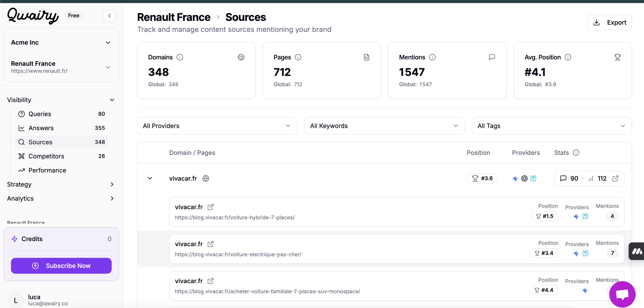Collapse the vivacar.fr domain row
The height and width of the screenshot is (308, 644).
(150, 178)
